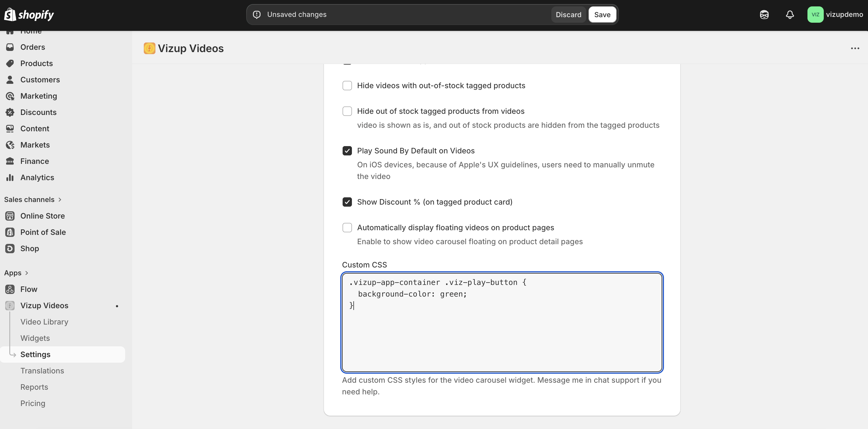Open the Settings page of Vizup Videos

click(x=36, y=354)
